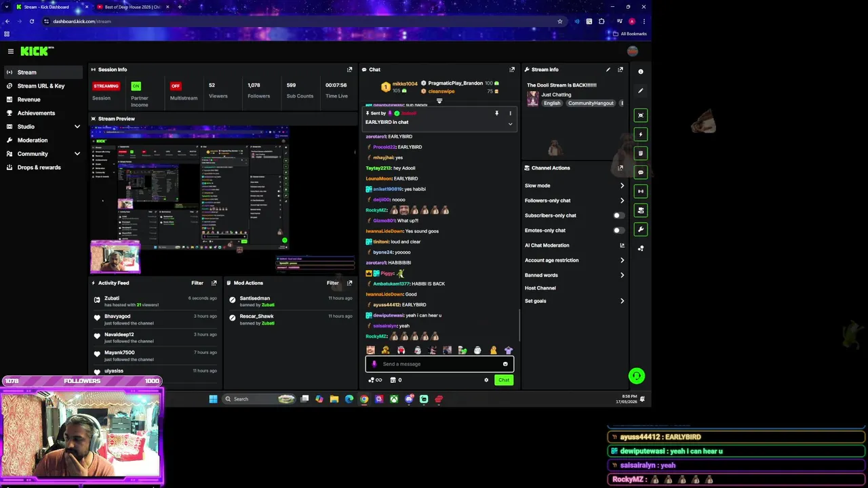
Task: Open Drops & rewards sidebar item
Action: click(x=43, y=167)
